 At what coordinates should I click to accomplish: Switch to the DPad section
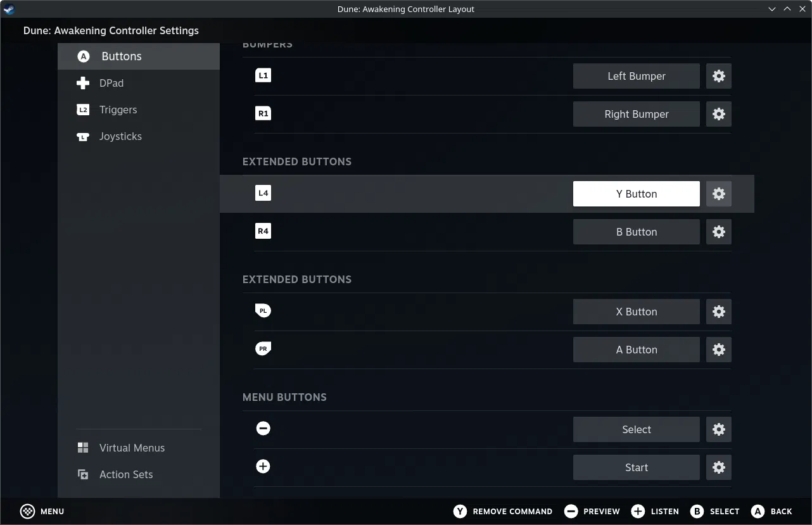click(x=111, y=83)
